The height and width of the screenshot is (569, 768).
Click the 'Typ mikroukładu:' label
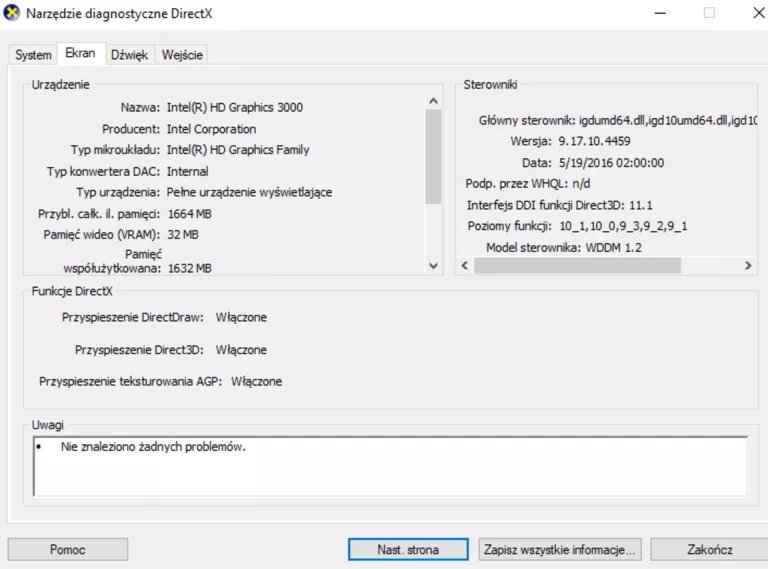point(115,150)
